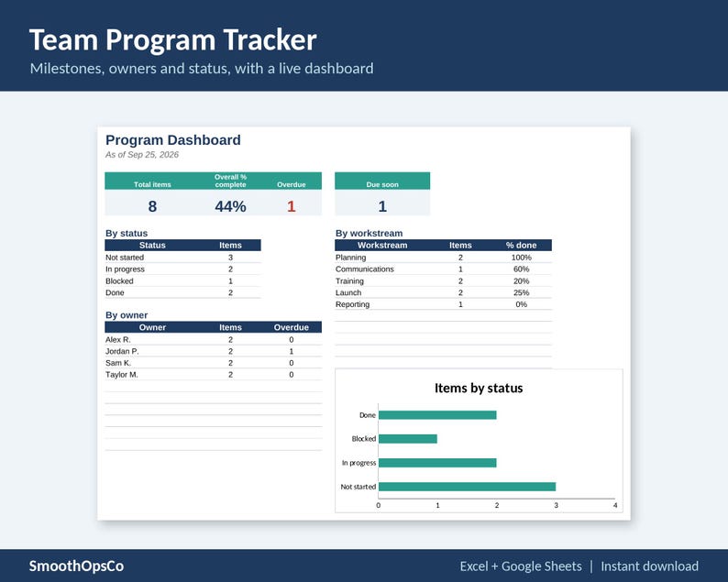Select the Not started status row
728x582 pixels.
coord(183,258)
